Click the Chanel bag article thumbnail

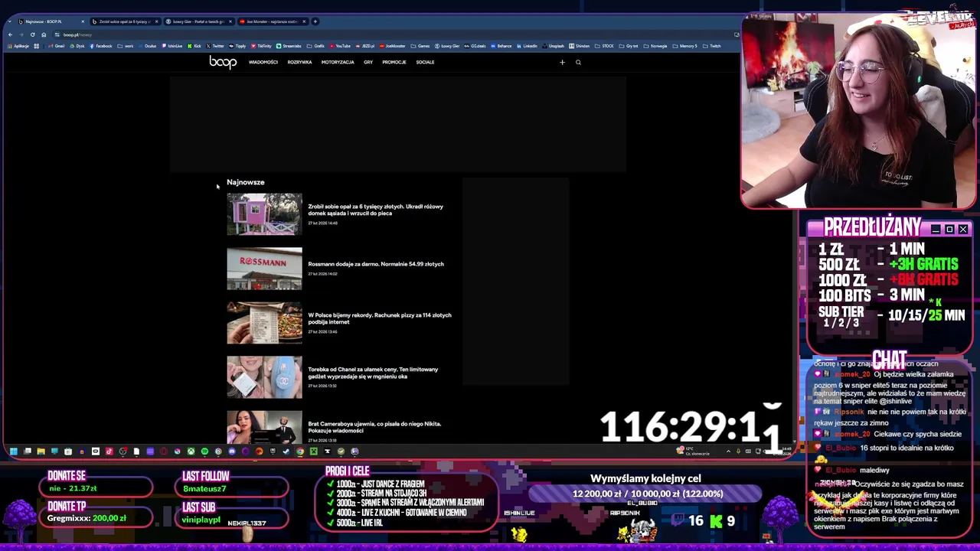(264, 377)
